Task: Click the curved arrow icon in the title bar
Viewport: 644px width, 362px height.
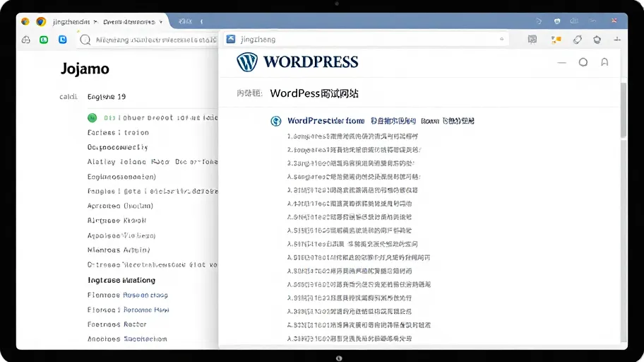Action: (539, 21)
